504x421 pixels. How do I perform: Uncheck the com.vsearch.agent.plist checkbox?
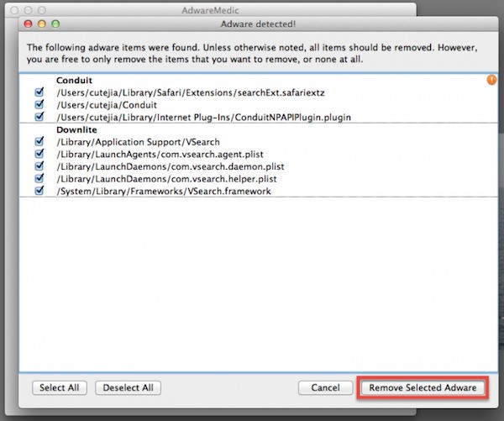click(39, 155)
